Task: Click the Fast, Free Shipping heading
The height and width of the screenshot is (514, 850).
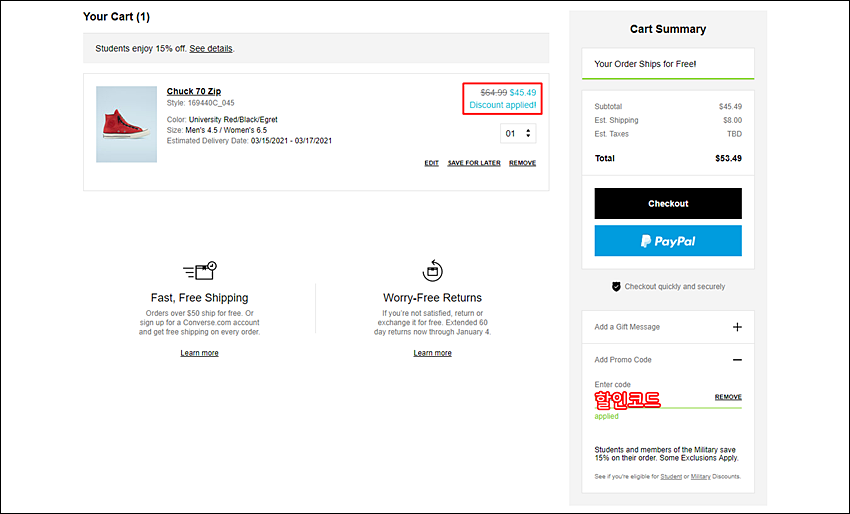Action: coord(199,298)
